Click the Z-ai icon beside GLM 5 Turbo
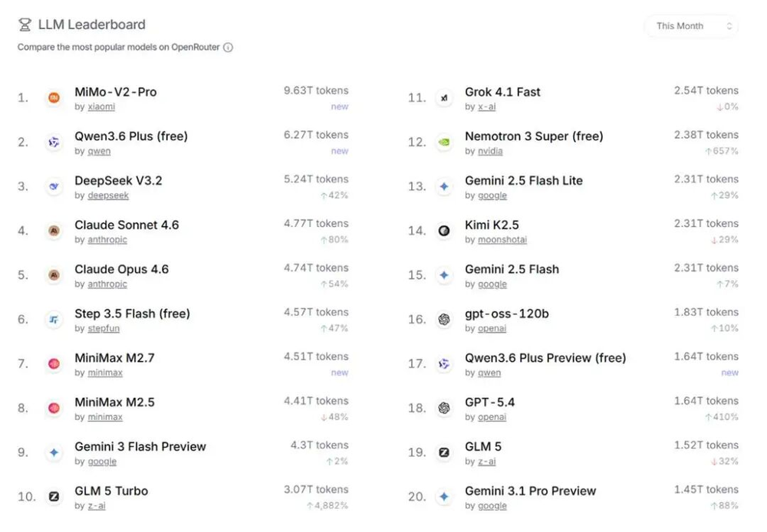Screen dimensions: 767x532 pyautogui.click(x=54, y=497)
